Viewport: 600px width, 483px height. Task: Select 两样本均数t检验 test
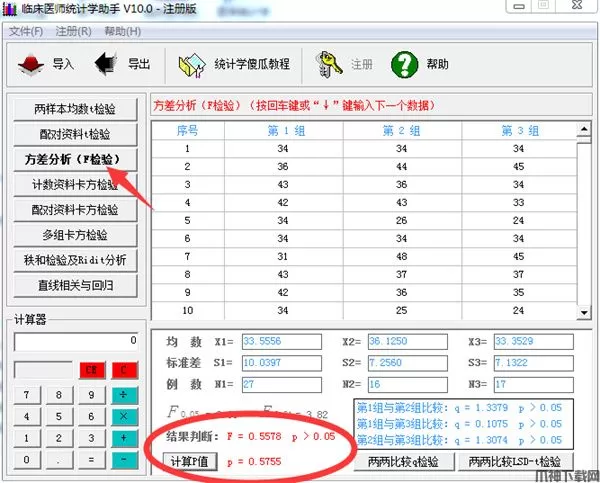75,109
